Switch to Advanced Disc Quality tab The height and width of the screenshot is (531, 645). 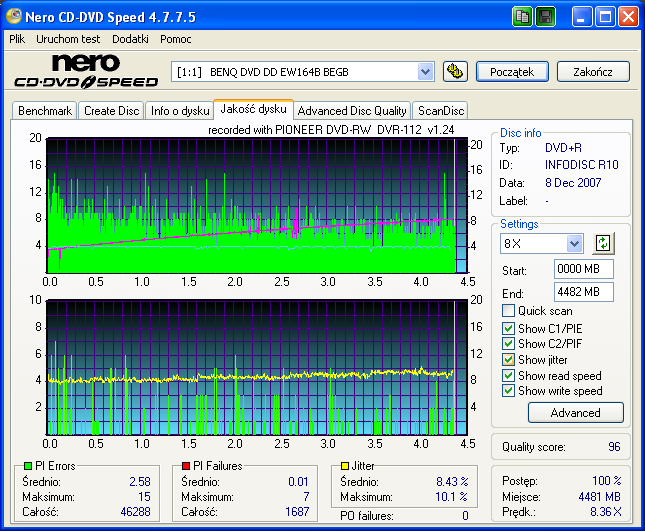352,111
